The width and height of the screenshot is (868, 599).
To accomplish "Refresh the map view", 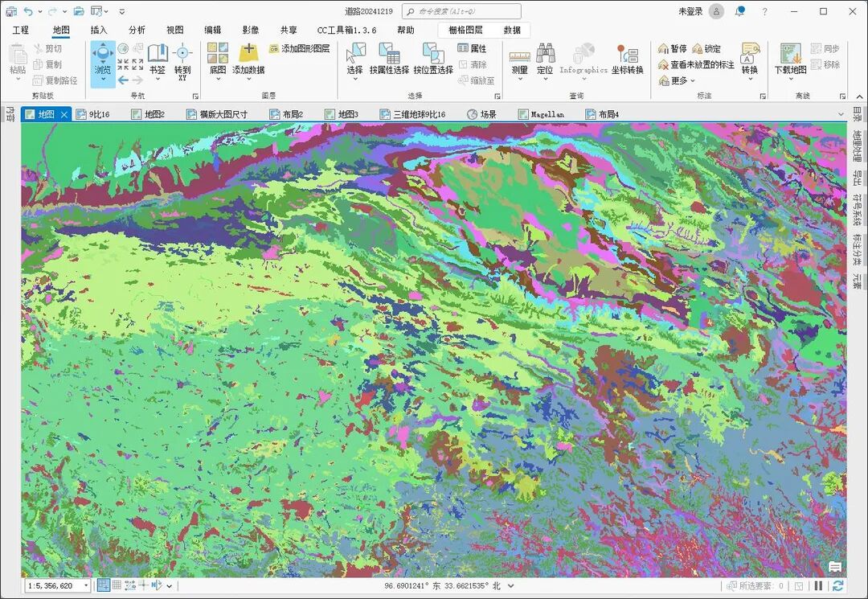I will (838, 585).
